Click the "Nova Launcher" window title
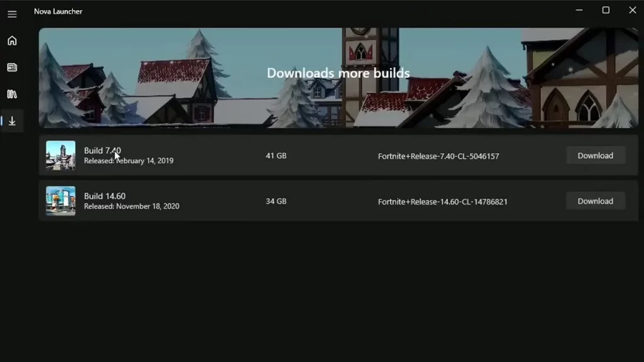644x362 pixels. click(x=58, y=11)
